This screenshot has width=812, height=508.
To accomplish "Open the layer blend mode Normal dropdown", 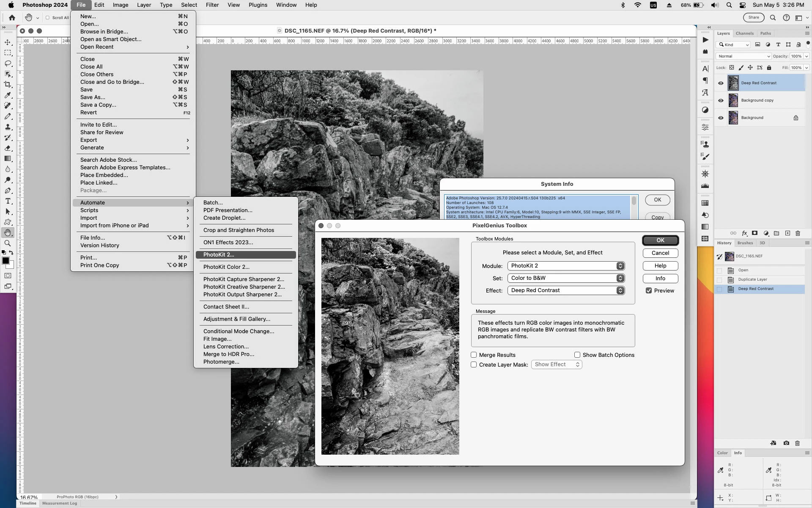I will (743, 56).
